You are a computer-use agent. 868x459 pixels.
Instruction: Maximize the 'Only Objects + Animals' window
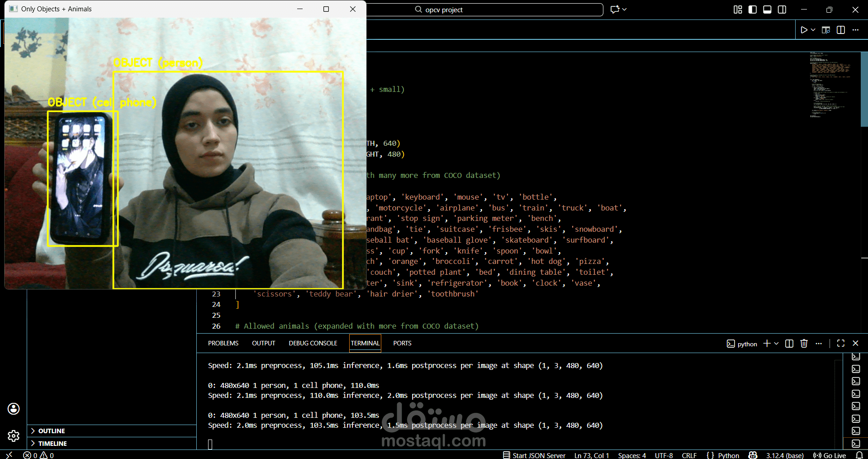326,9
